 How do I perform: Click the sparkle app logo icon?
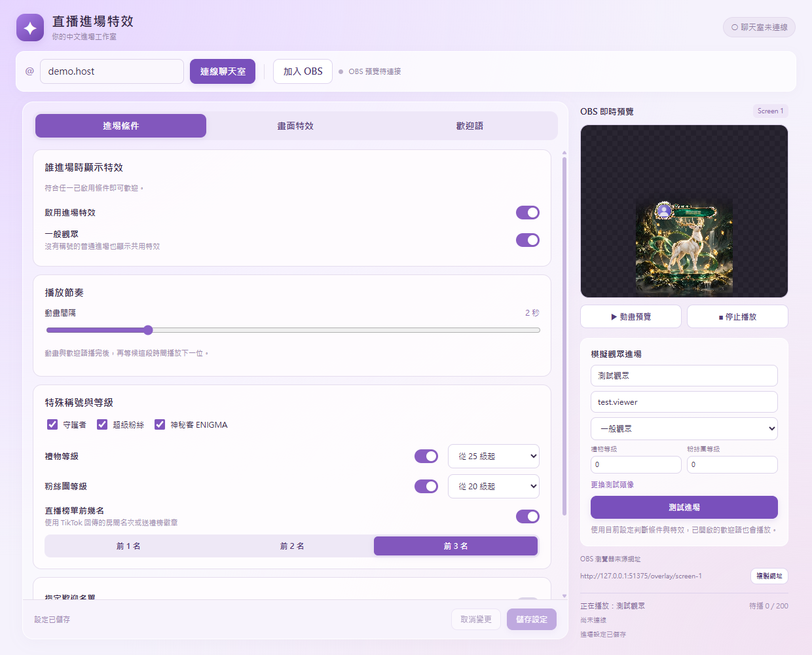(x=30, y=28)
